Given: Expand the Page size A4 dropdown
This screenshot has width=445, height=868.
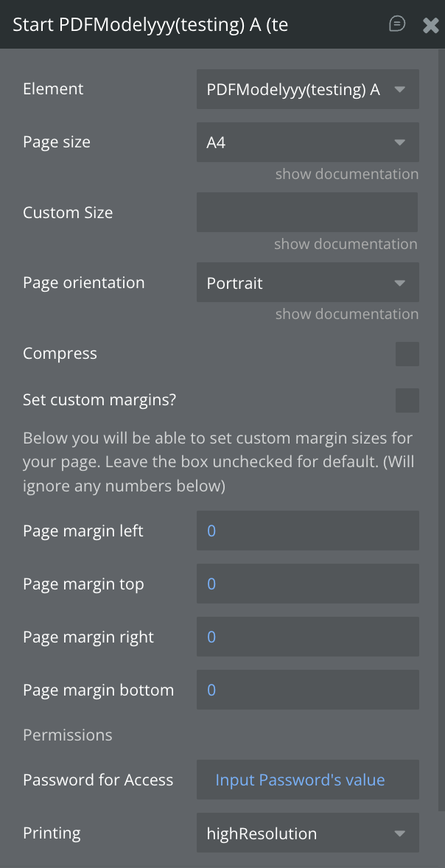Looking at the screenshot, I should (307, 142).
